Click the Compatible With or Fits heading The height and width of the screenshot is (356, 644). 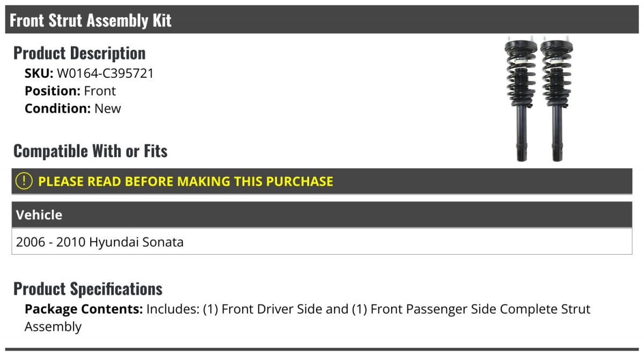tap(90, 151)
